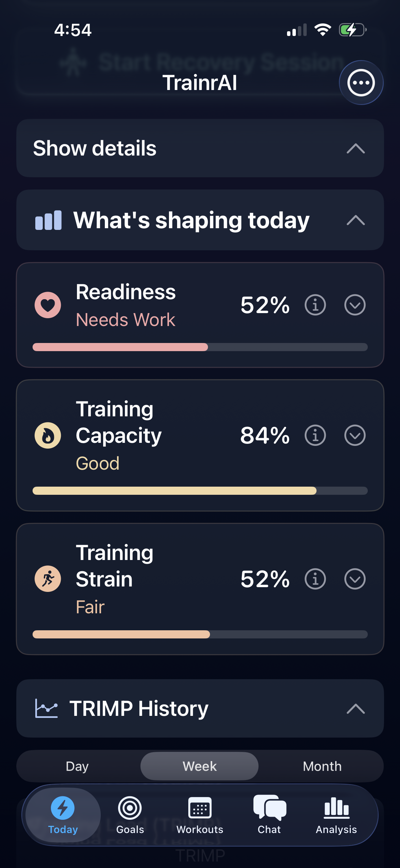Click the TRIMP History chart icon
Viewport: 400px width, 868px height.
(x=47, y=708)
